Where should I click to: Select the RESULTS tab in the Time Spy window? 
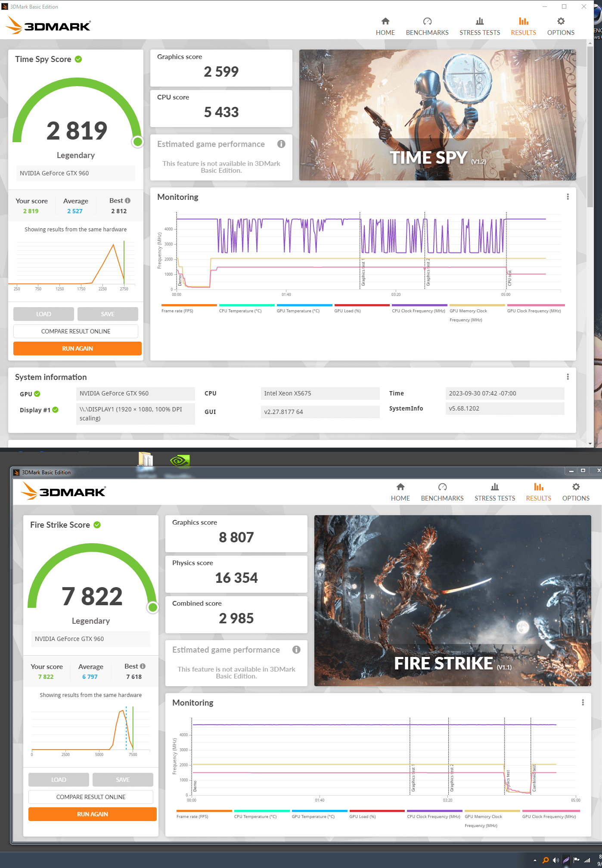point(524,27)
